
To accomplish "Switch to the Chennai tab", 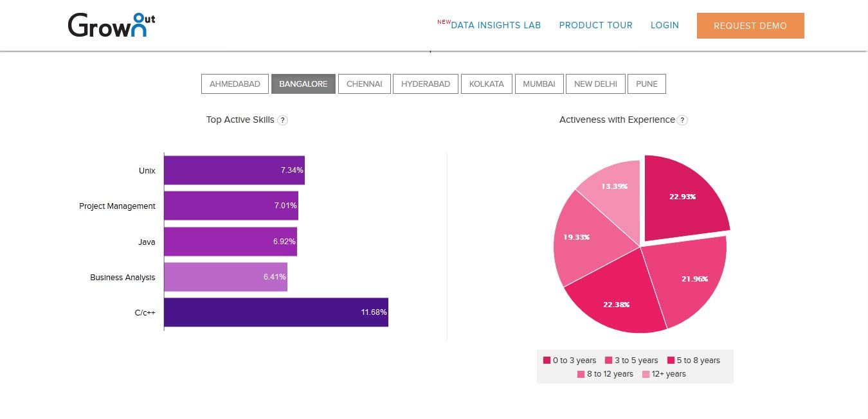I will tap(364, 84).
